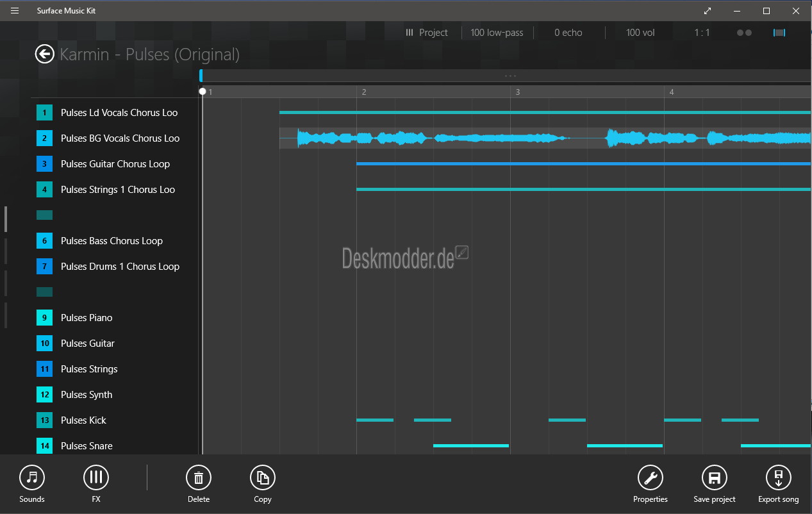This screenshot has height=514, width=812.
Task: Click the 1 : 1 position readout
Action: pos(702,33)
